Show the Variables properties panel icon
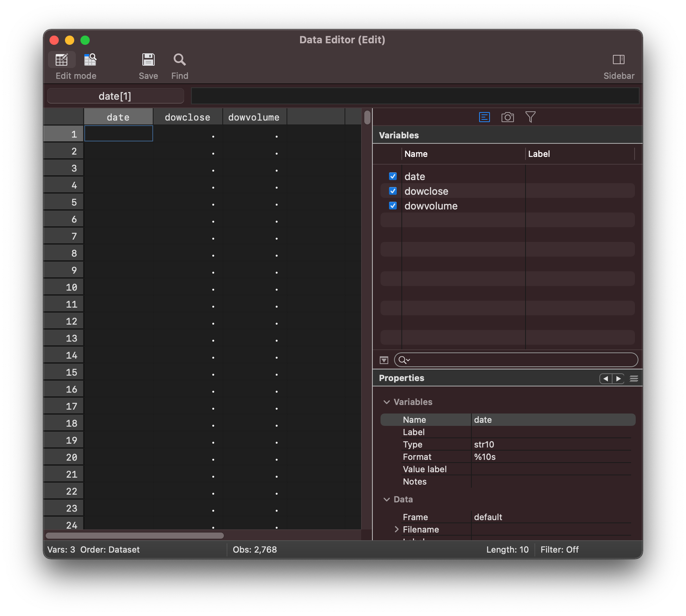Image resolution: width=686 pixels, height=616 pixels. point(485,117)
